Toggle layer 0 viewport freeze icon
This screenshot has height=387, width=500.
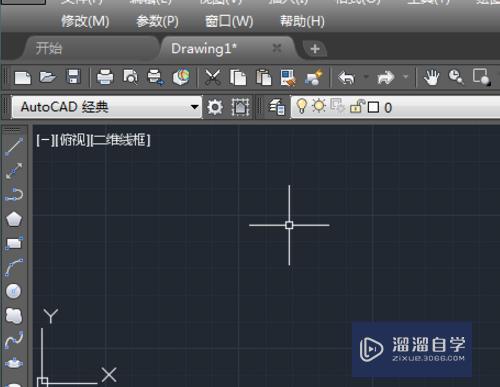[337, 107]
